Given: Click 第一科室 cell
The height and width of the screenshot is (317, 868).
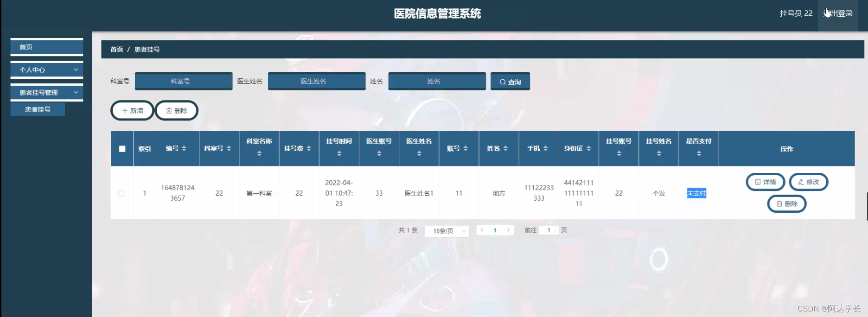Looking at the screenshot, I should [259, 193].
